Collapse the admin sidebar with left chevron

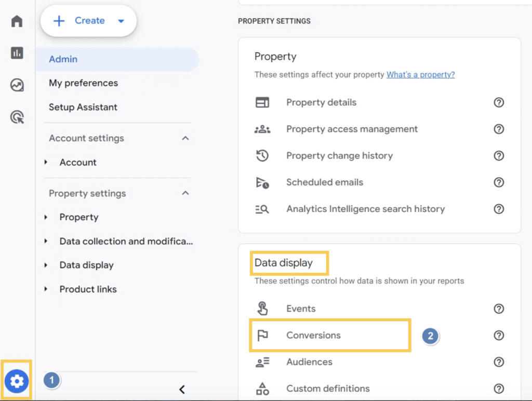(182, 390)
